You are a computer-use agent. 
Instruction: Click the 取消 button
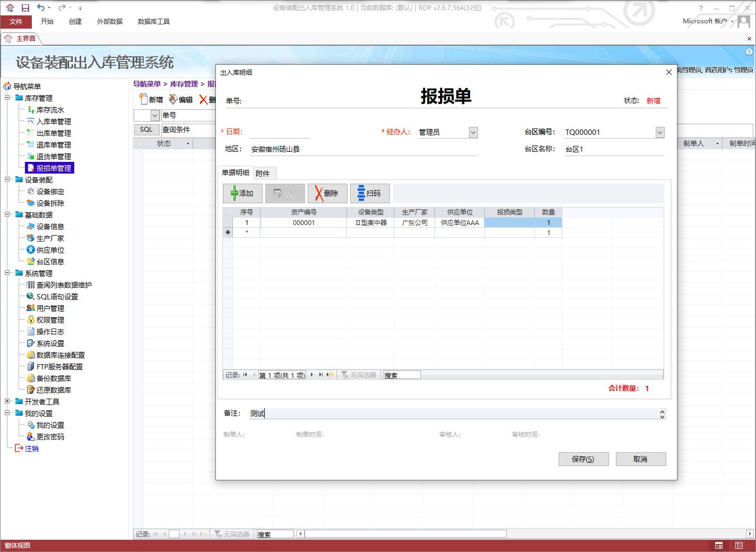(640, 459)
